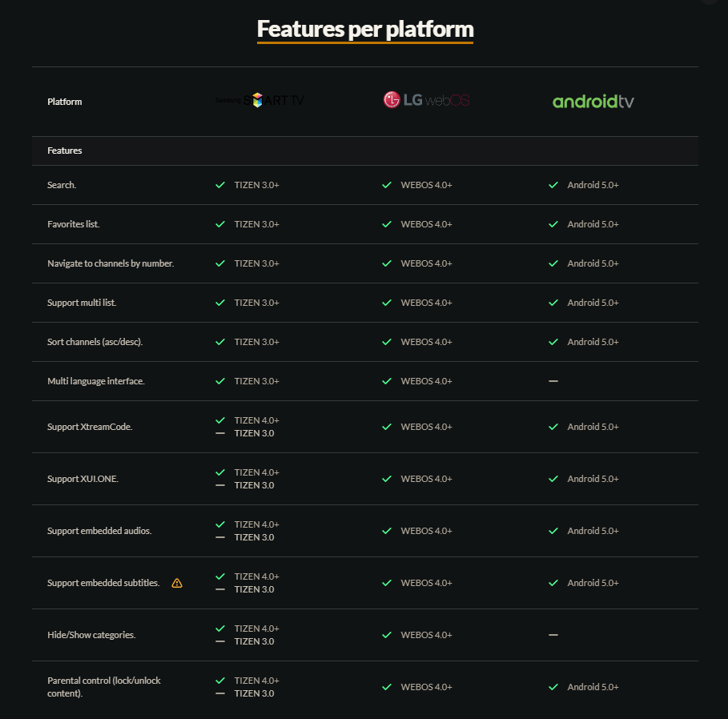The height and width of the screenshot is (719, 728).
Task: Click the Android dash in Multi language interface row
Action: [553, 381]
